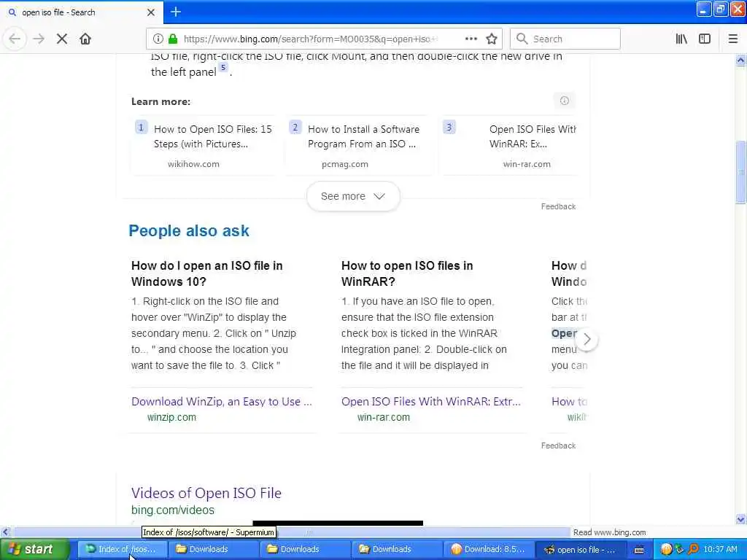Screen dimensions: 747x560
Task: Select the 'open iso file - Search' tab
Action: 82,12
